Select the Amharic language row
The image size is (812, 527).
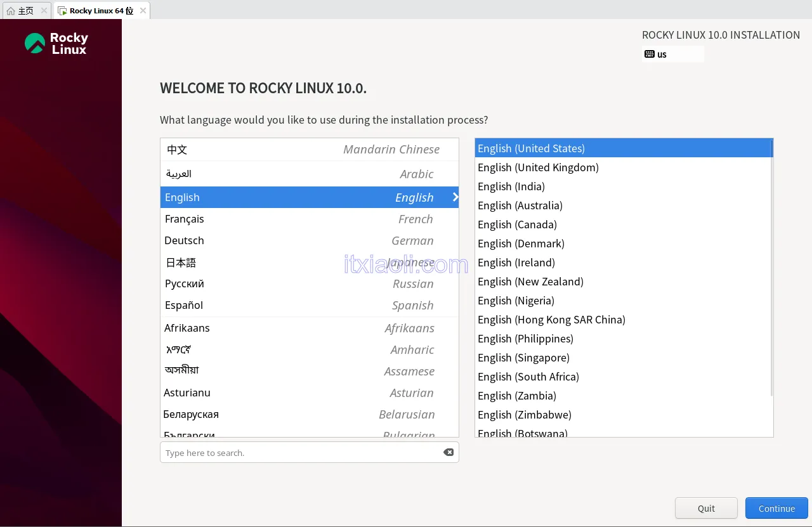point(310,349)
